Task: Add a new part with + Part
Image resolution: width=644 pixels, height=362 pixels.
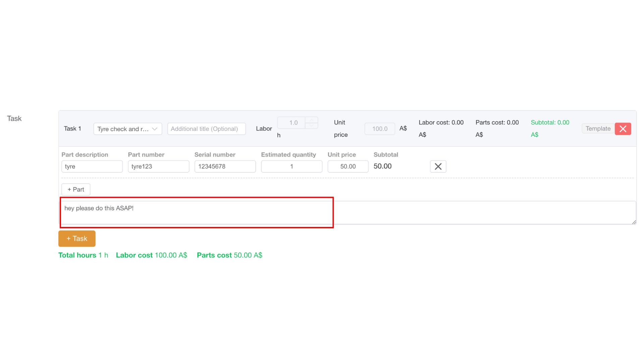Action: tap(75, 189)
